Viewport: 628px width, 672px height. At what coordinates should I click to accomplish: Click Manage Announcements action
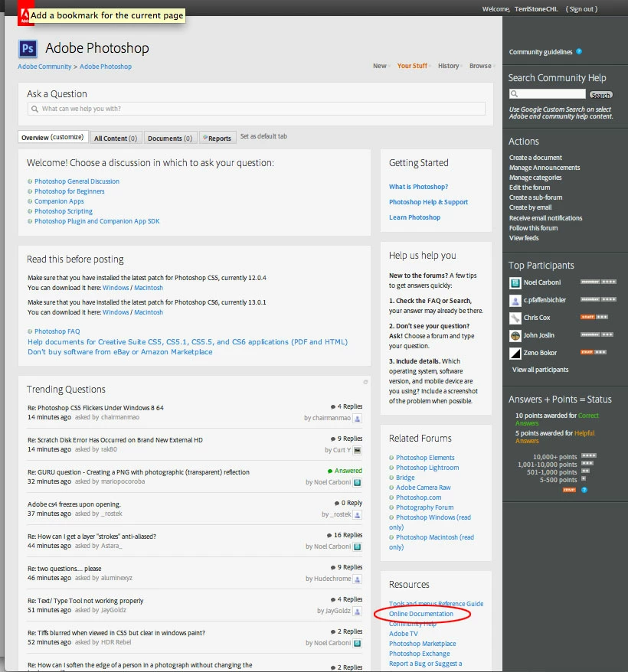545,168
